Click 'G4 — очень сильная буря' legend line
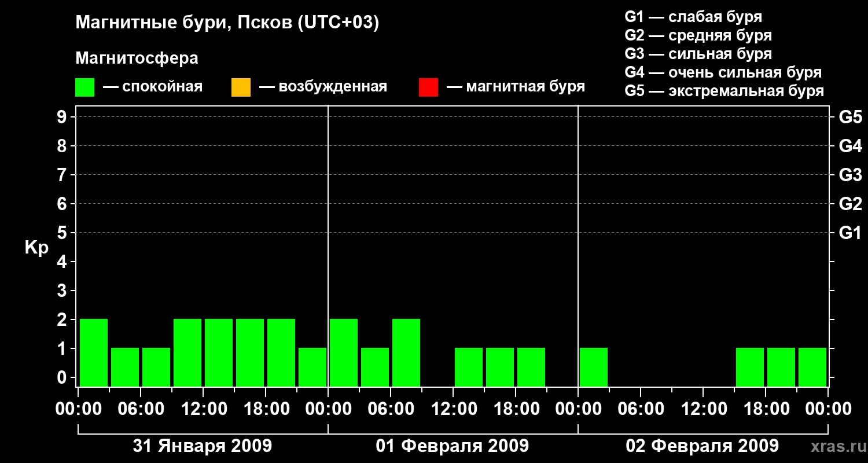Image resolution: width=868 pixels, height=463 pixels. 723,72
